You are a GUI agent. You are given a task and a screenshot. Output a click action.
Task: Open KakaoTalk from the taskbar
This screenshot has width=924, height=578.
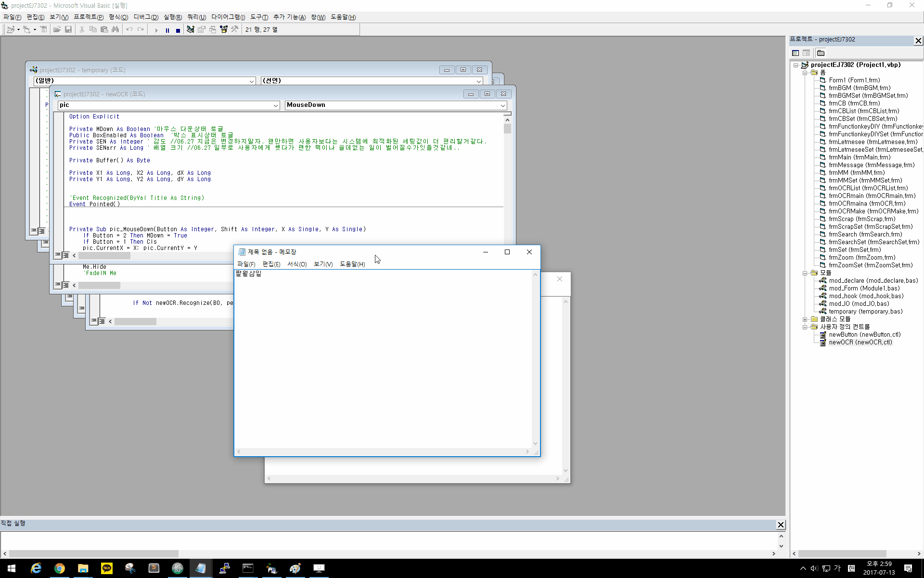[x=106, y=568]
